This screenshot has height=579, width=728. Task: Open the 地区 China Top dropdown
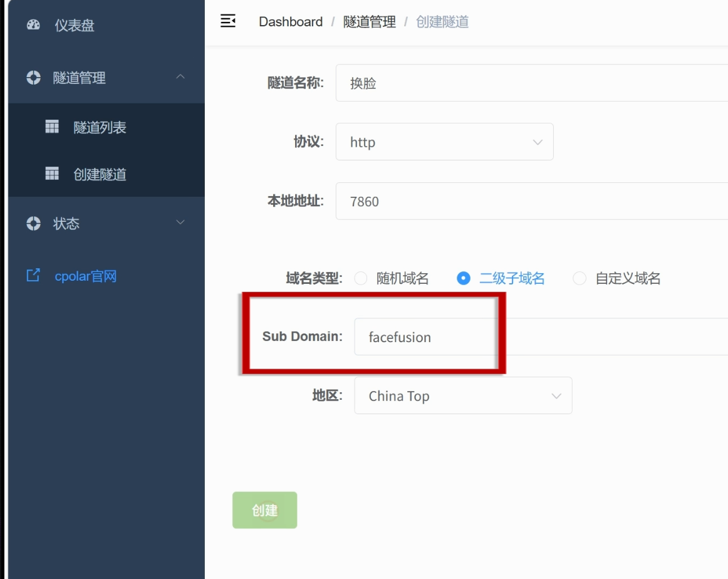coord(463,395)
